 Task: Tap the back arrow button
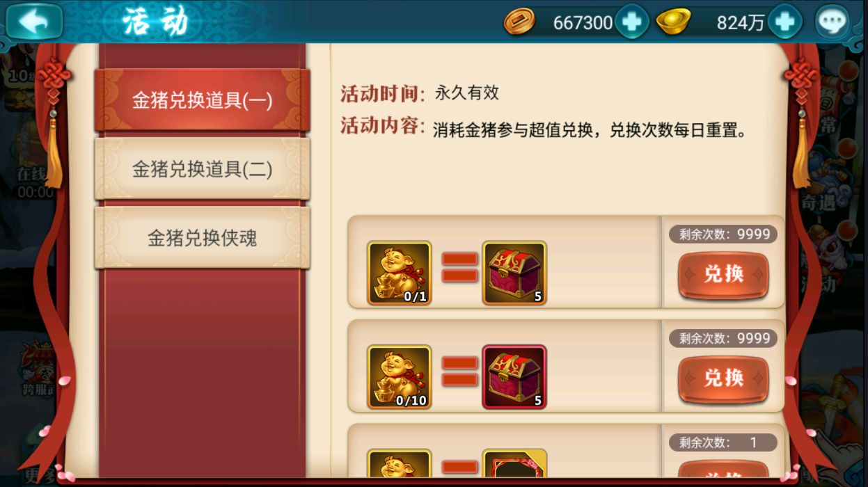[35, 22]
